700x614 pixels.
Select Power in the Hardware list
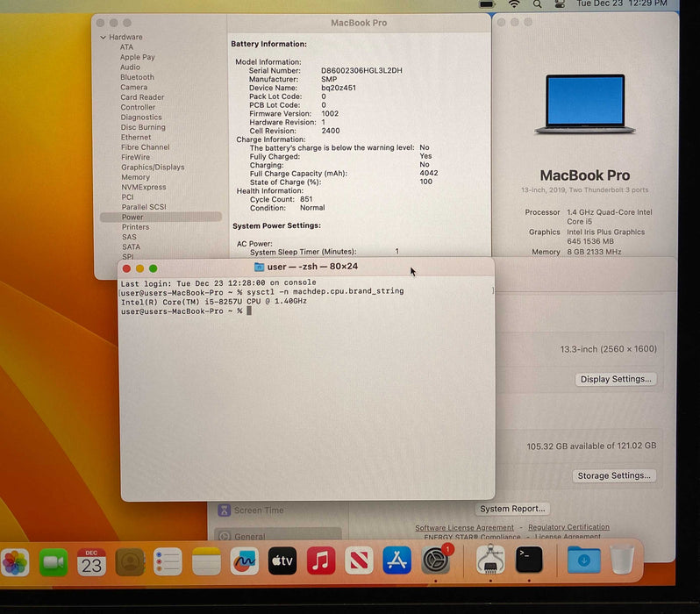[x=161, y=217]
